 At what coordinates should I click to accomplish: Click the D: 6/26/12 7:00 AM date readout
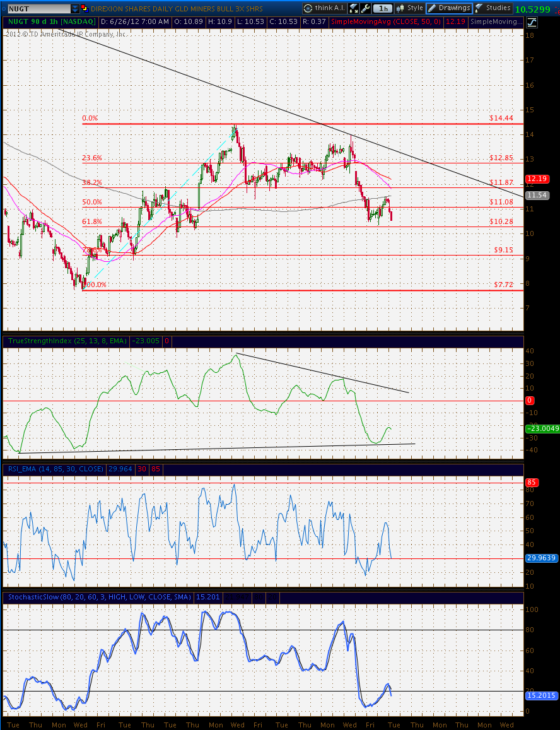[x=134, y=22]
